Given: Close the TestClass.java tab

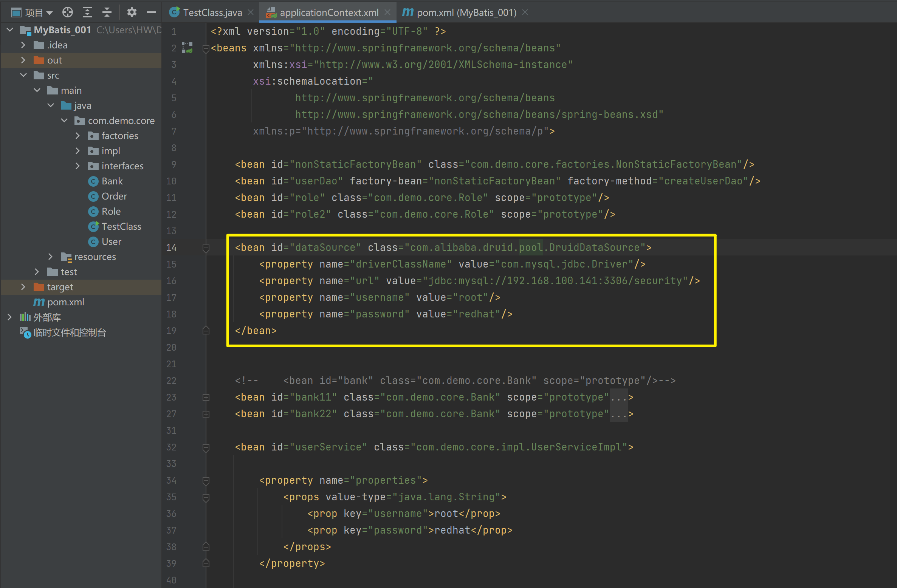Looking at the screenshot, I should pyautogui.click(x=251, y=12).
